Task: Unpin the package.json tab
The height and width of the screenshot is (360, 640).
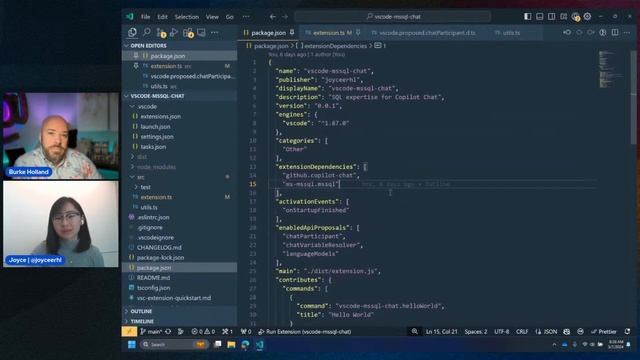Action: 292,32
